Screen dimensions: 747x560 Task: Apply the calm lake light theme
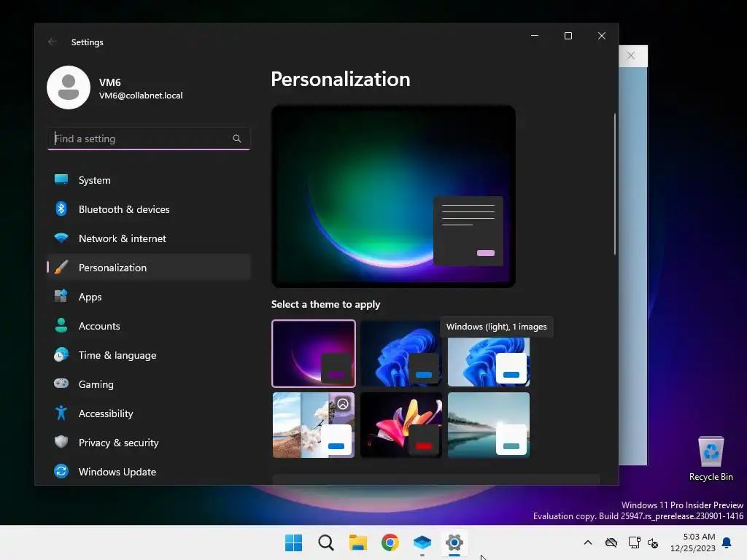pyautogui.click(x=489, y=425)
